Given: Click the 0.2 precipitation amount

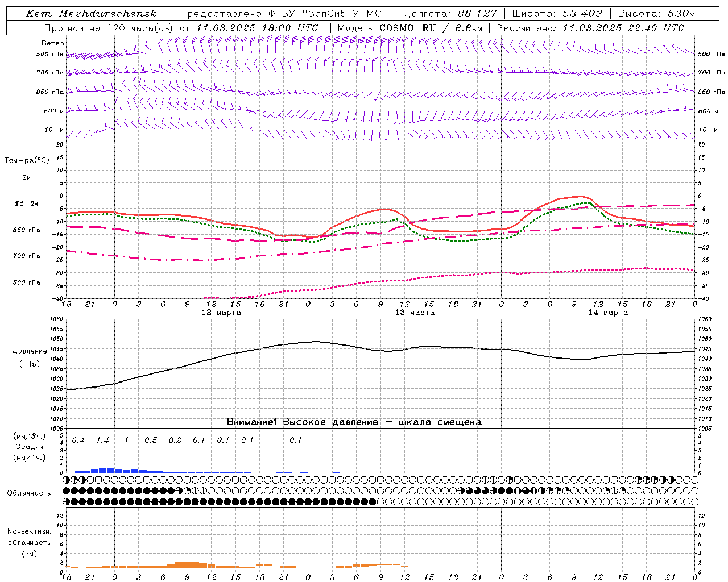Looking at the screenshot, I should tap(175, 440).
